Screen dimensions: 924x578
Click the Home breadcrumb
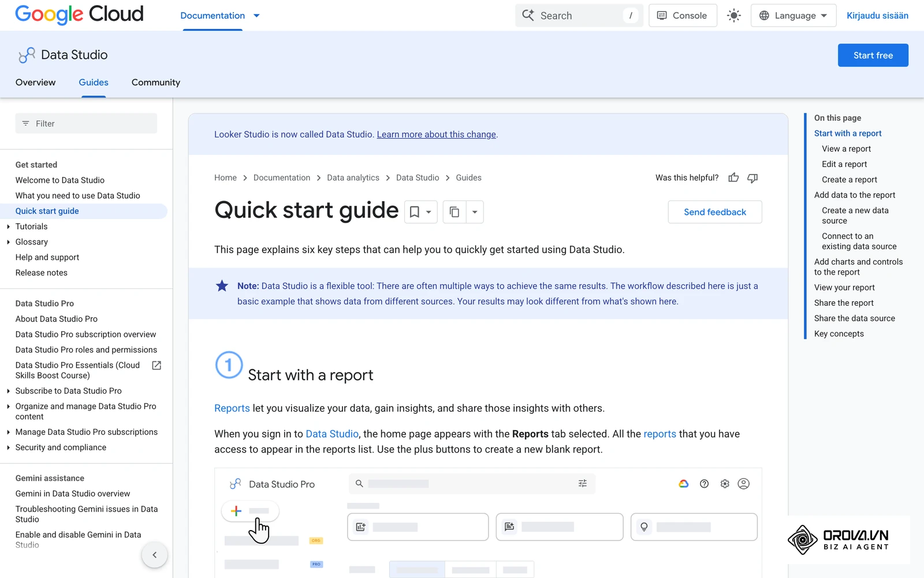(225, 178)
